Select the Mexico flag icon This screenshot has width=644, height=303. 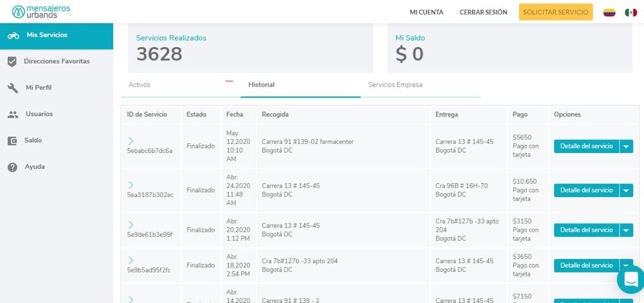(x=631, y=12)
